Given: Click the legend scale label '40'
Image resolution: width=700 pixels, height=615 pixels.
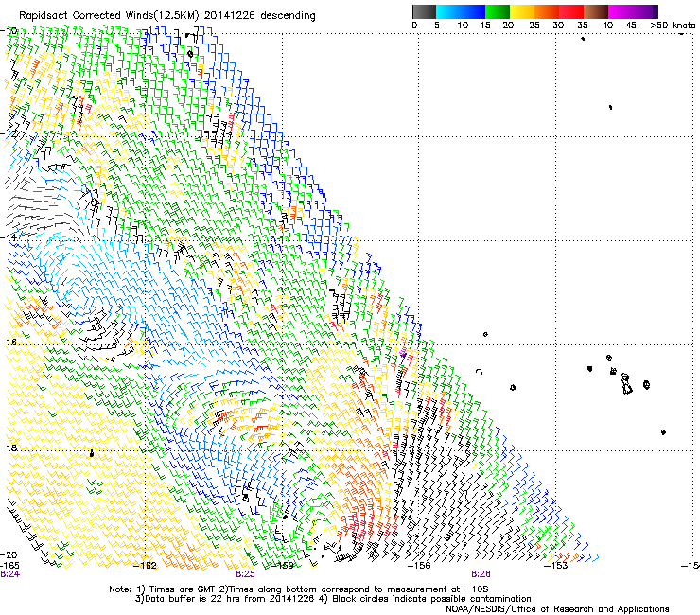Looking at the screenshot, I should (x=607, y=26).
